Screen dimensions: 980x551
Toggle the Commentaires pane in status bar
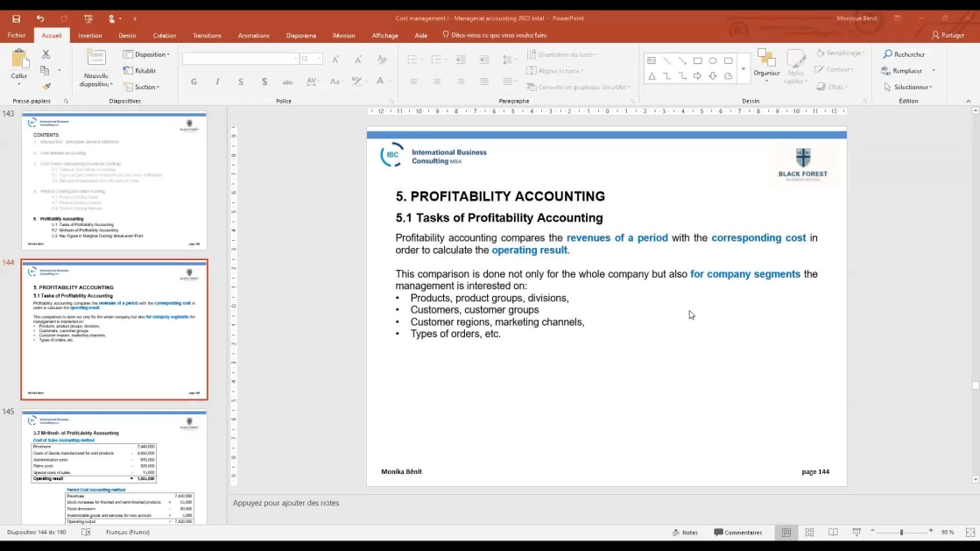737,533
